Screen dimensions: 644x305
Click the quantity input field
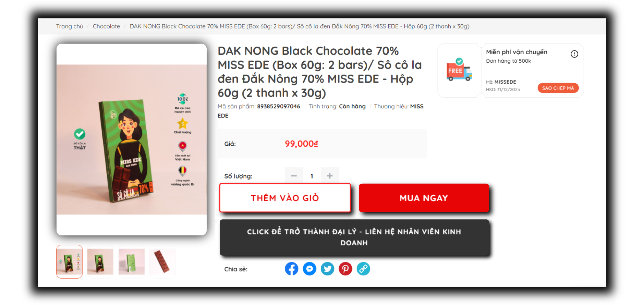(312, 176)
